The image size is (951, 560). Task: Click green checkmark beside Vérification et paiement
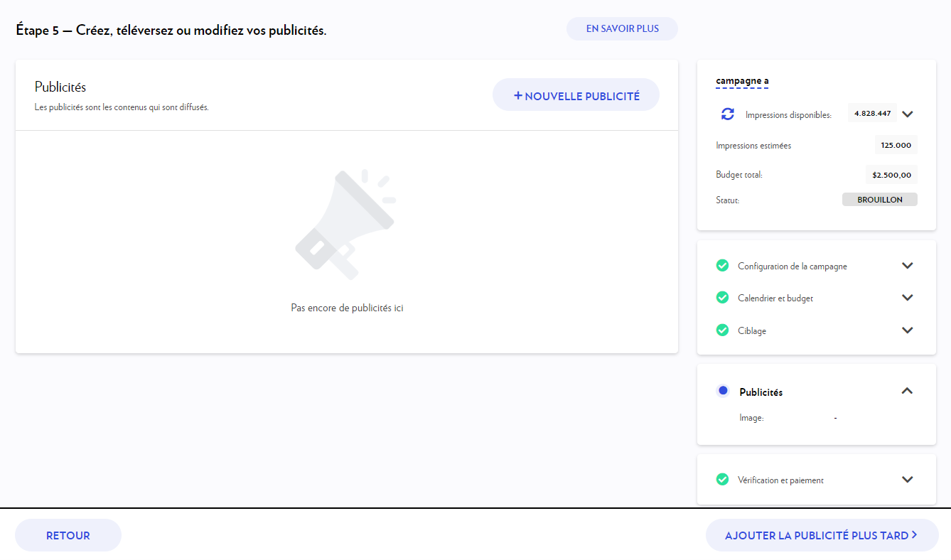point(722,480)
